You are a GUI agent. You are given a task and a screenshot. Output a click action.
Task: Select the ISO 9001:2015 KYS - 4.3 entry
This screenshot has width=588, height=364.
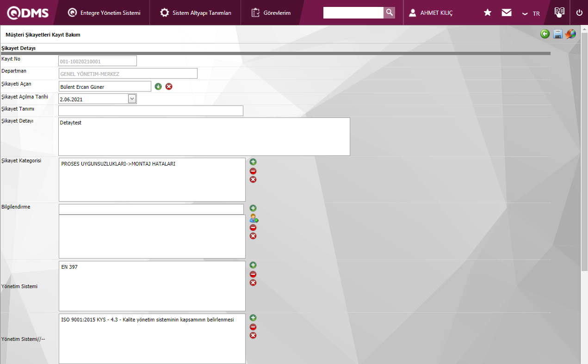click(148, 320)
